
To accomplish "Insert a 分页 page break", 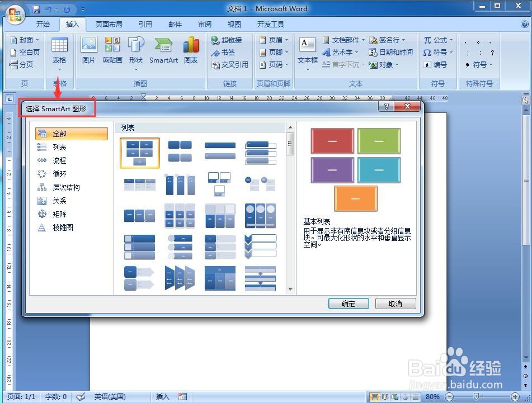I will tap(21, 64).
